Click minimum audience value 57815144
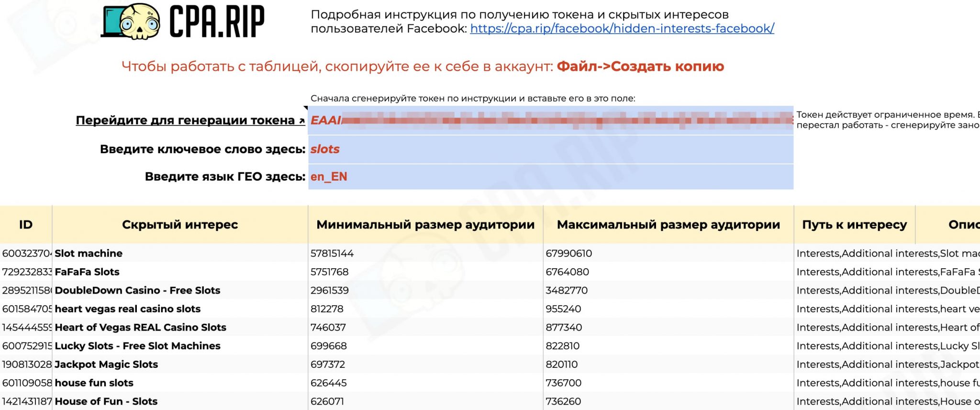980x410 pixels. (x=332, y=253)
